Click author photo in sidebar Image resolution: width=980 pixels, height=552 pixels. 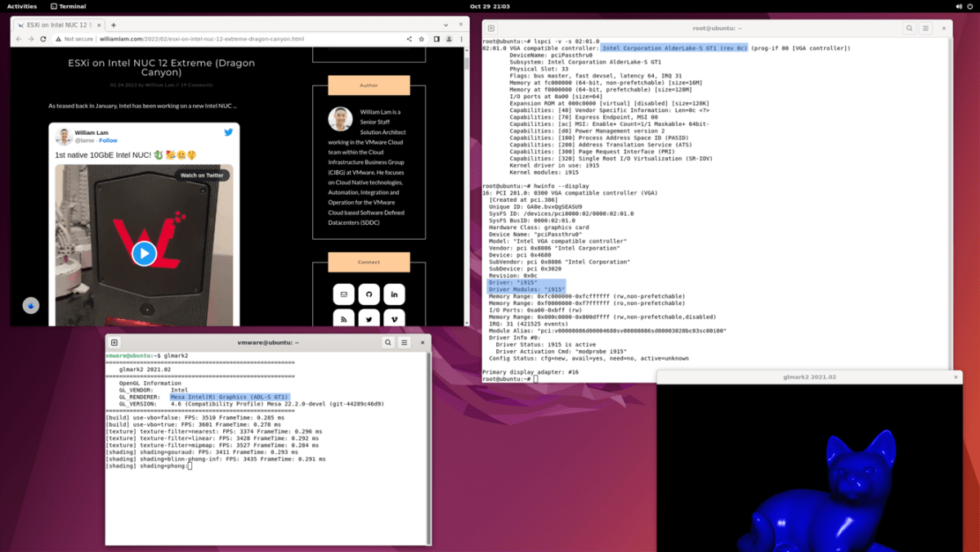click(x=340, y=119)
